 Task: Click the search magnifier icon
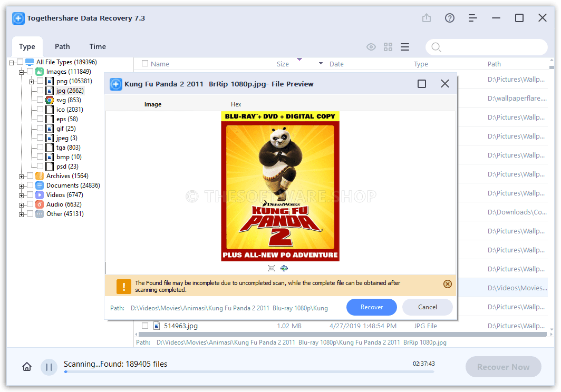click(436, 47)
